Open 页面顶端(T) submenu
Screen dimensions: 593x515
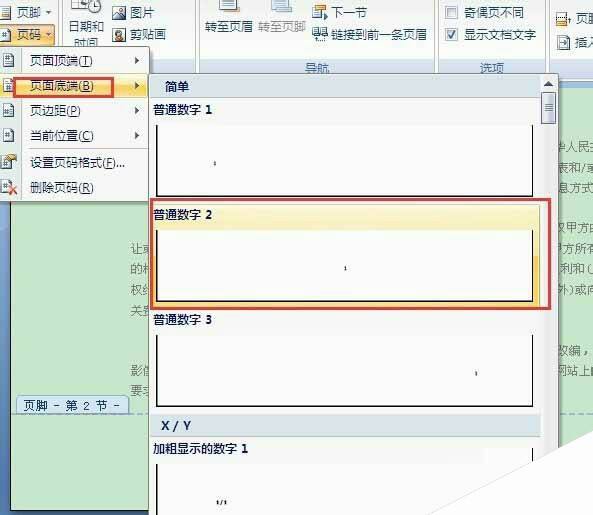[74, 60]
